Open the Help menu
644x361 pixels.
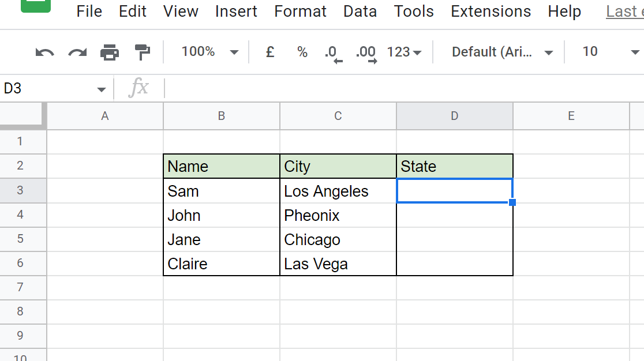click(564, 11)
